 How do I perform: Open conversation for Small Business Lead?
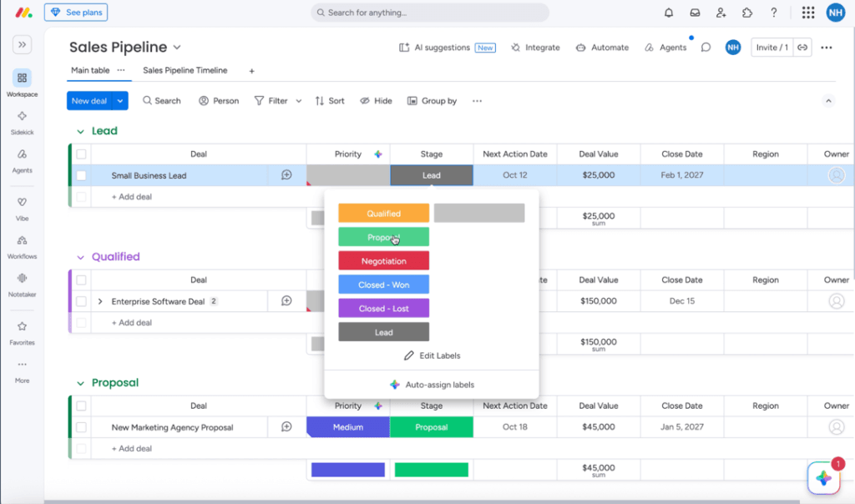click(x=286, y=175)
